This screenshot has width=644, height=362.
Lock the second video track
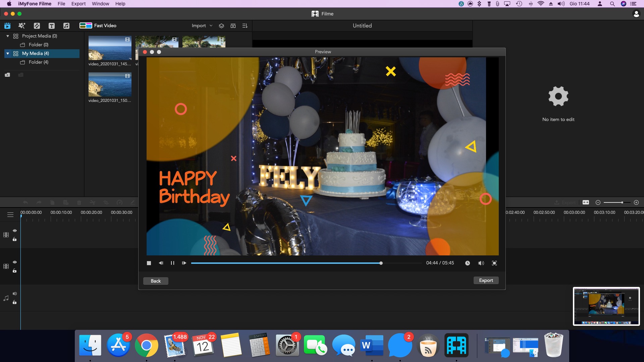[14, 271]
